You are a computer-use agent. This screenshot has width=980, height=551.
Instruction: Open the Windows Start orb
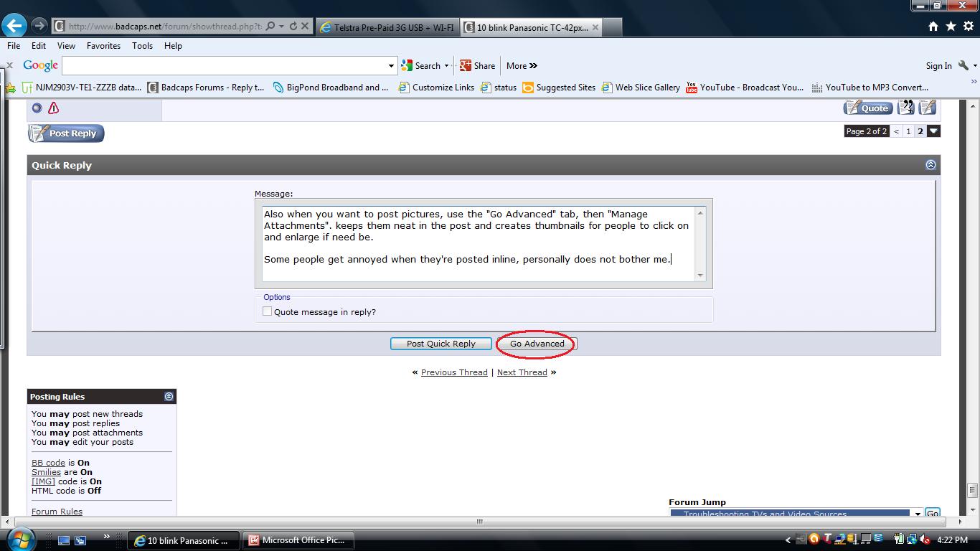pos(19,539)
